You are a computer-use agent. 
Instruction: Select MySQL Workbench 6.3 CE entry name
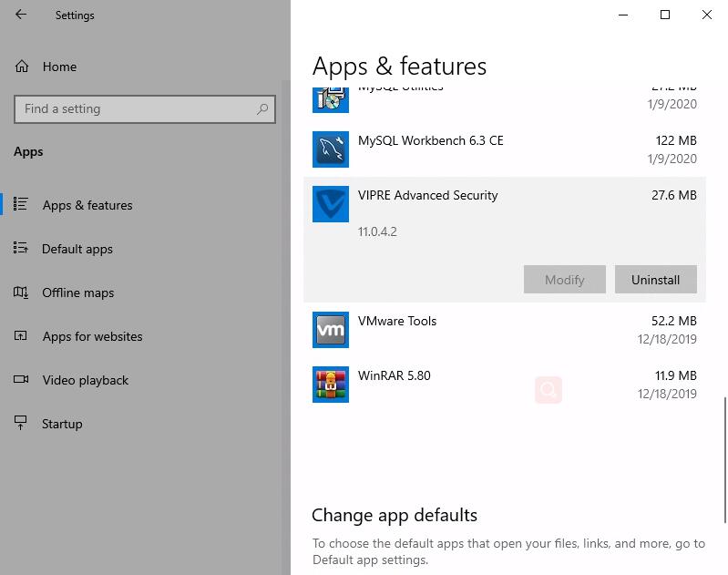(x=430, y=140)
